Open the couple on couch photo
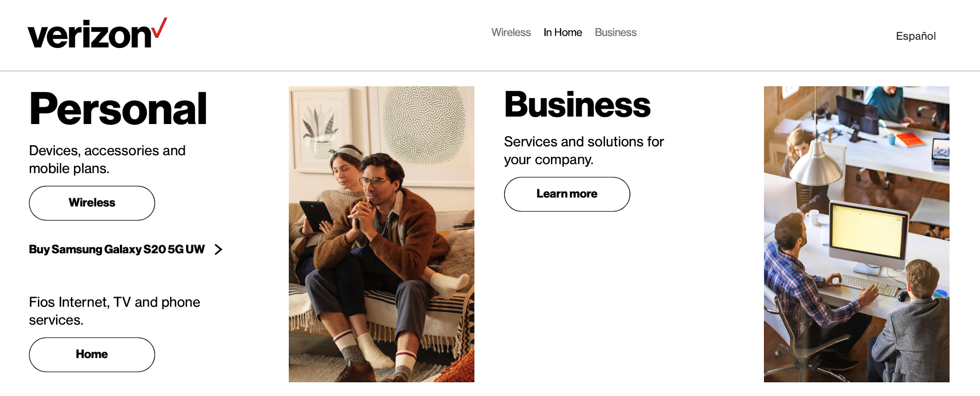Screen dimensions: 980x396 381,234
